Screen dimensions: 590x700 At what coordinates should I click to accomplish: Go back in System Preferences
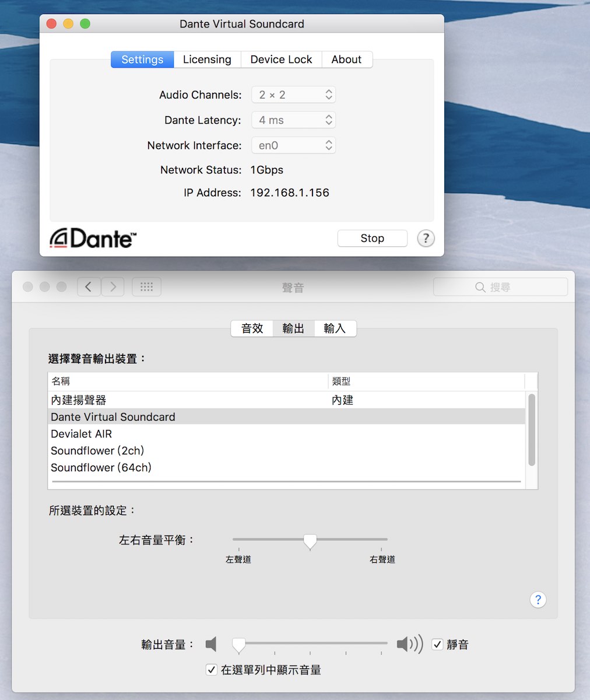[89, 286]
